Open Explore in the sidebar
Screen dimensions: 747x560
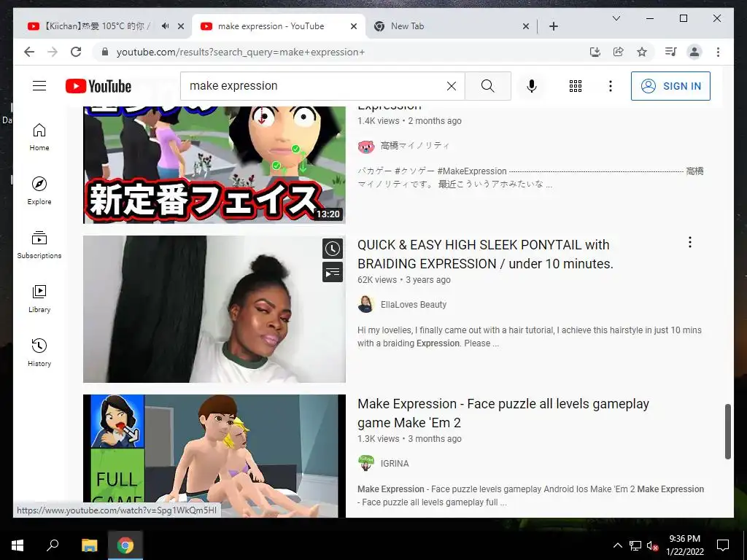(39, 191)
